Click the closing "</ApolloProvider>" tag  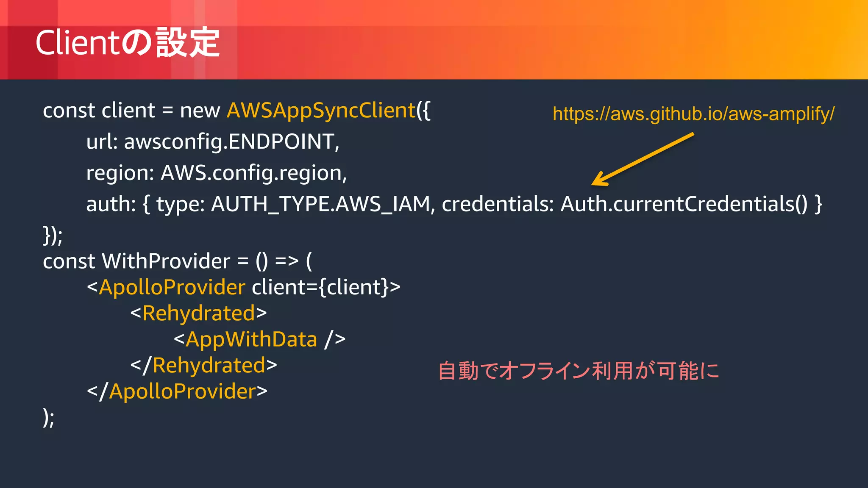(177, 391)
